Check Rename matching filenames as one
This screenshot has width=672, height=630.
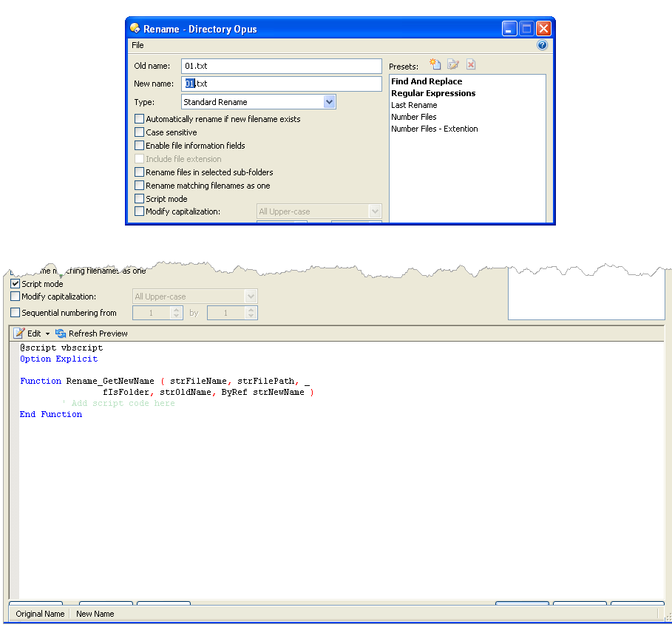[139, 185]
